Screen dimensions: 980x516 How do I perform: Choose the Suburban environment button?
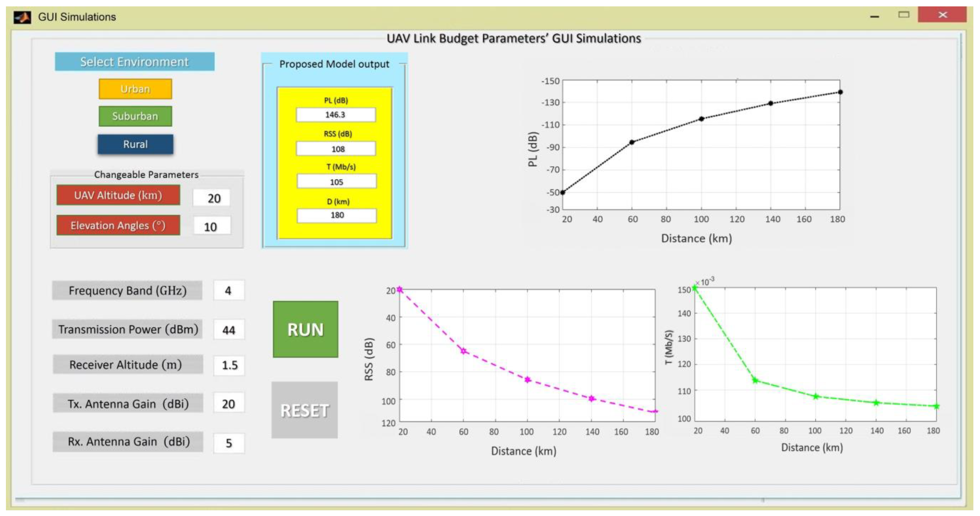(x=135, y=116)
